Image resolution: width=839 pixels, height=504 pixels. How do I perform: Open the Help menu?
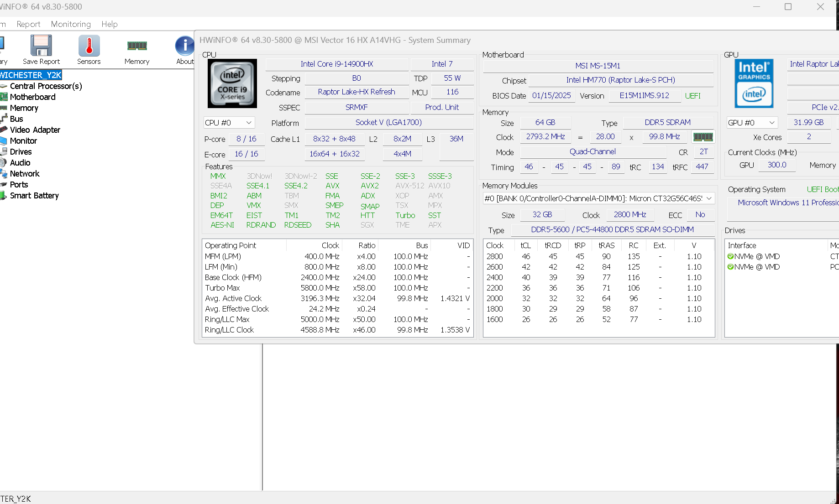click(110, 24)
